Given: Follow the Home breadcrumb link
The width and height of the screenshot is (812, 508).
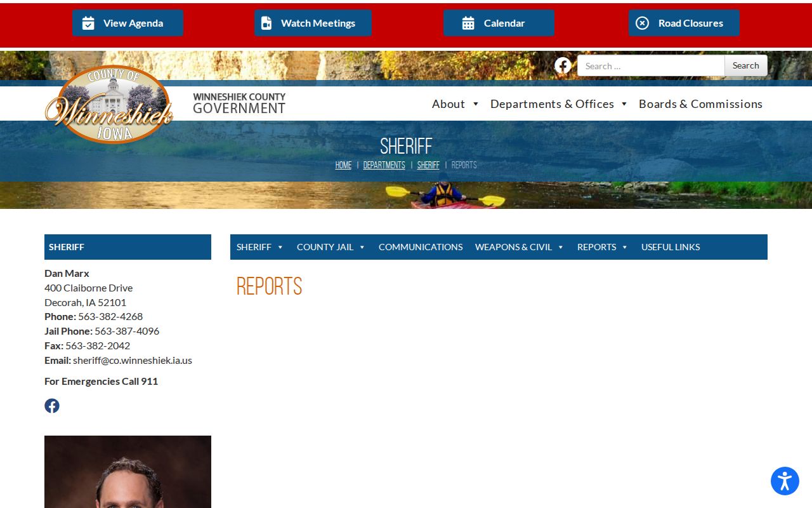Looking at the screenshot, I should [x=343, y=165].
